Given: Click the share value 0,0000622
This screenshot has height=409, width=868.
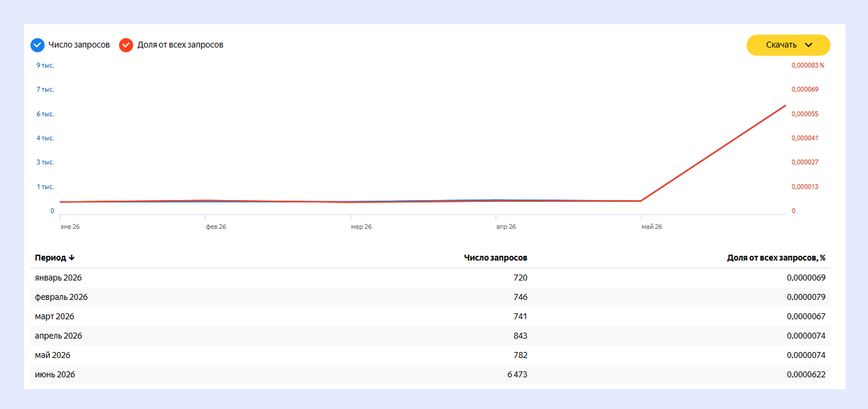Looking at the screenshot, I should 806,374.
